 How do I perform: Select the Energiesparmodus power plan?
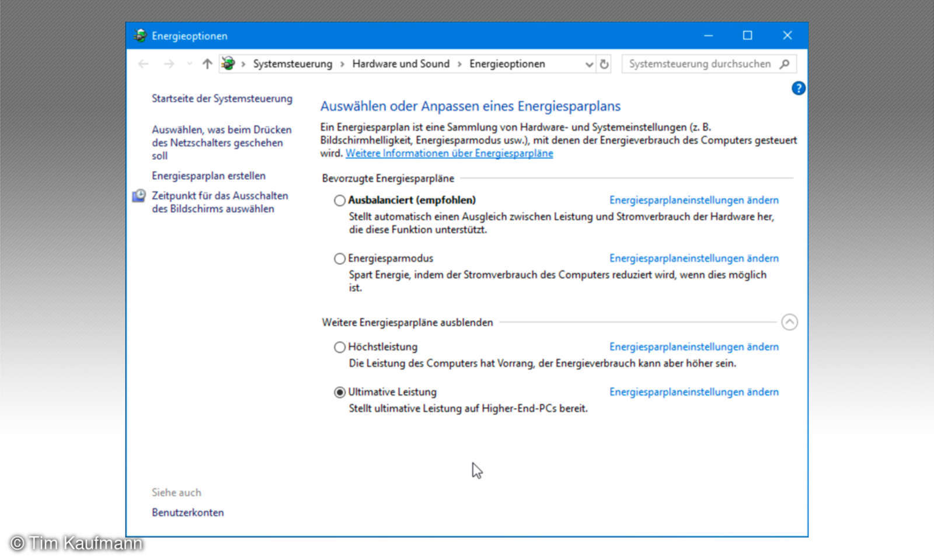click(339, 258)
